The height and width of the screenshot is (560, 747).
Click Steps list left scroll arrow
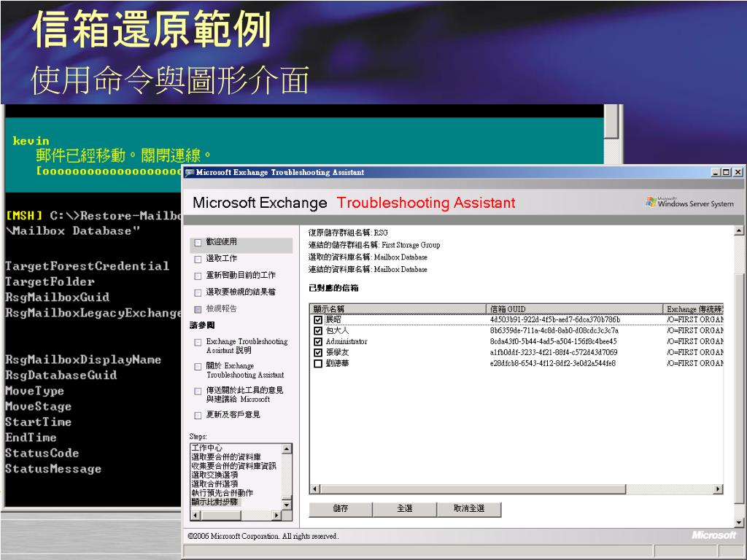click(194, 516)
